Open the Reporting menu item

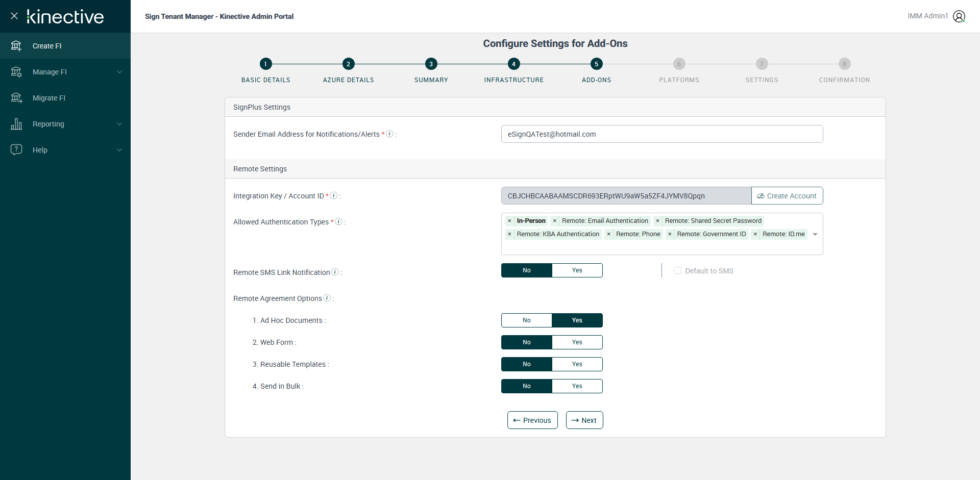[x=65, y=124]
